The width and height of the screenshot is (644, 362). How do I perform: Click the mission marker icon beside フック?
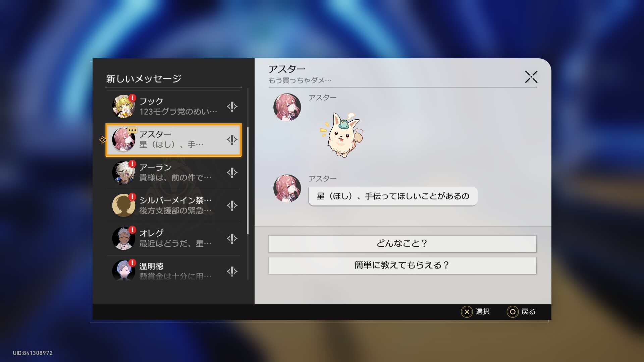coord(232,107)
